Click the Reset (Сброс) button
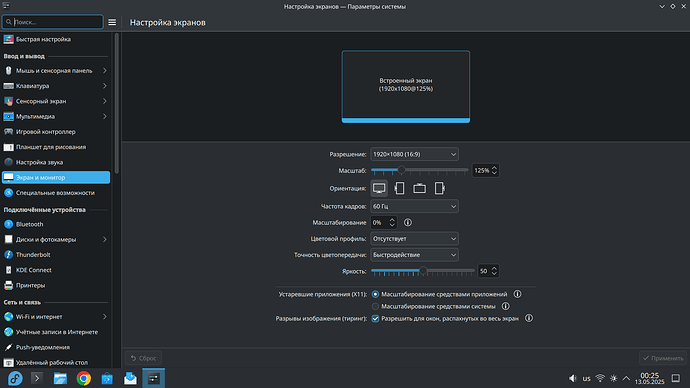The image size is (690, 388). coord(143,358)
